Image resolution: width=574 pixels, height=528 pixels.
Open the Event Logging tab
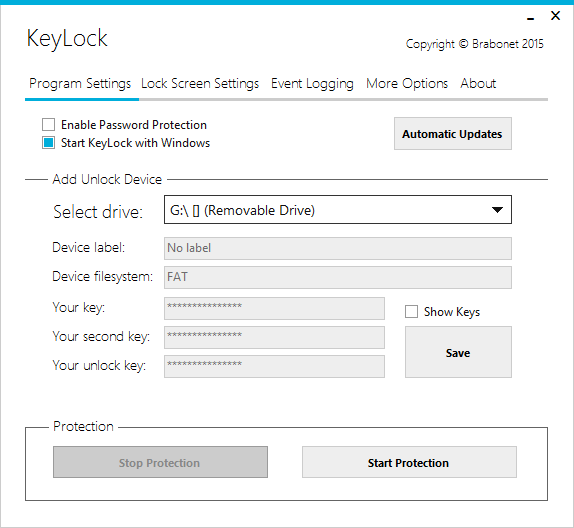[x=312, y=83]
